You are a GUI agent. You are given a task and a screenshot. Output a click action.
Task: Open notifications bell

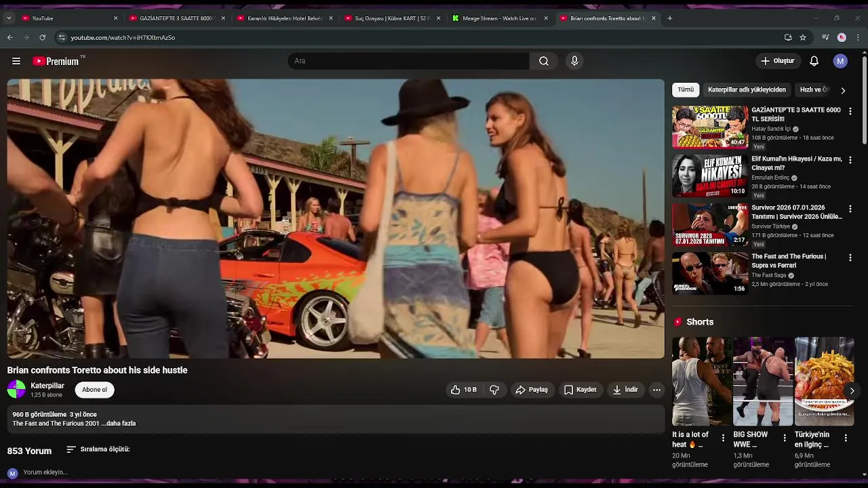coord(814,61)
